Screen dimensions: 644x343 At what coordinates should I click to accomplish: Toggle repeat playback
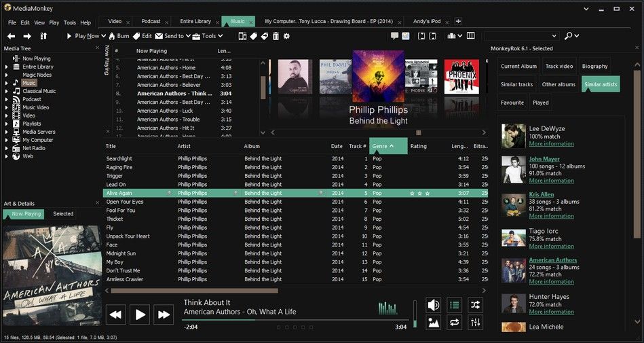pos(454,323)
